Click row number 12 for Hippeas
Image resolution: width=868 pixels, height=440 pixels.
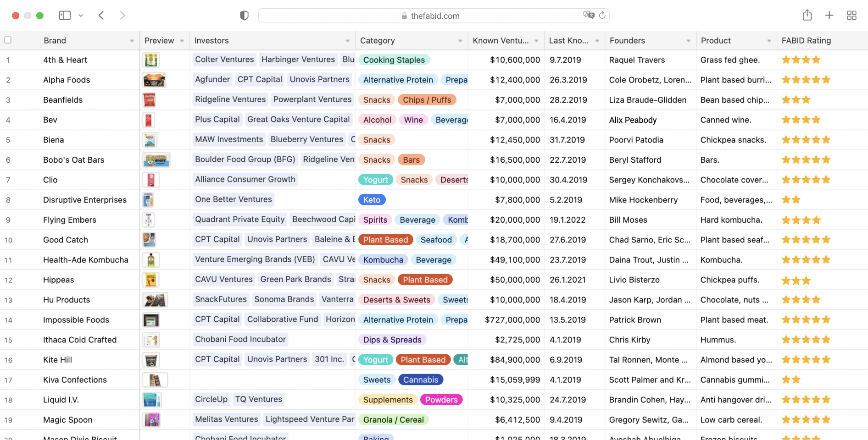8,280
